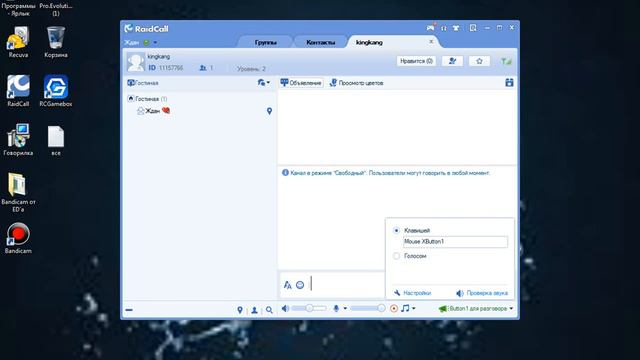Open the Говорилка desktop shortcut
Screen dimensions: 640x360
tap(18, 140)
